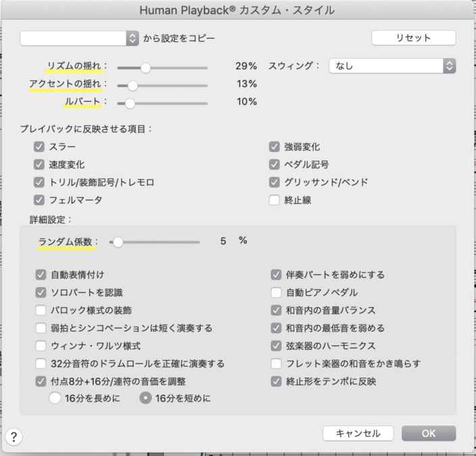The height and width of the screenshot is (456, 476).
Task: Click the ランダム係数 slider handle
Action: coord(117,242)
